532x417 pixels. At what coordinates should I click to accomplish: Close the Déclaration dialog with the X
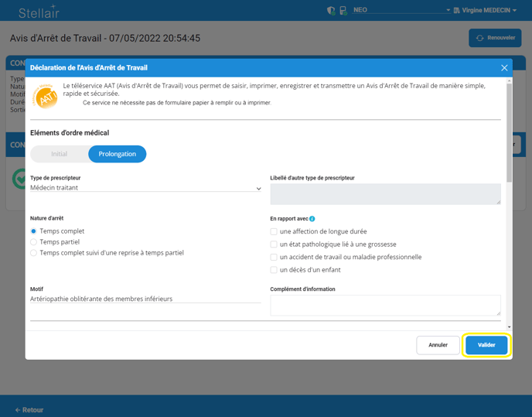504,68
